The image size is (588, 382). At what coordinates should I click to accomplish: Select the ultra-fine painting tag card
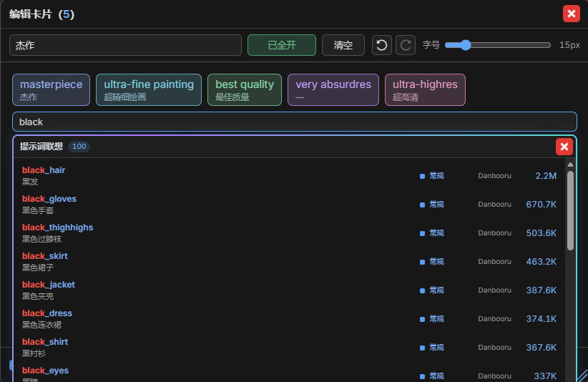click(x=149, y=90)
